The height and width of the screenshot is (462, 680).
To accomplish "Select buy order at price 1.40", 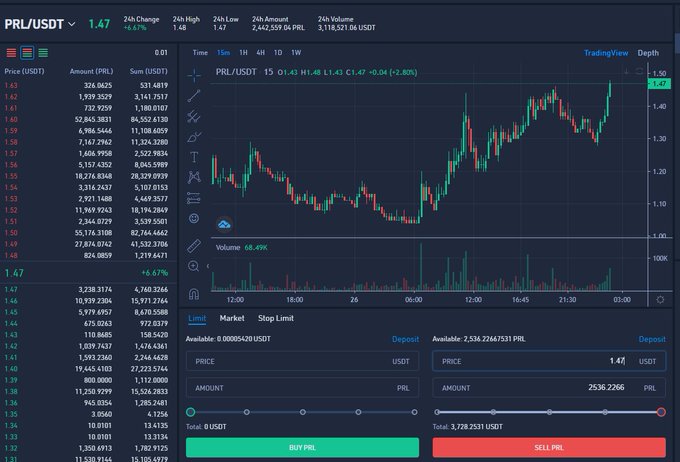I will (x=86, y=369).
